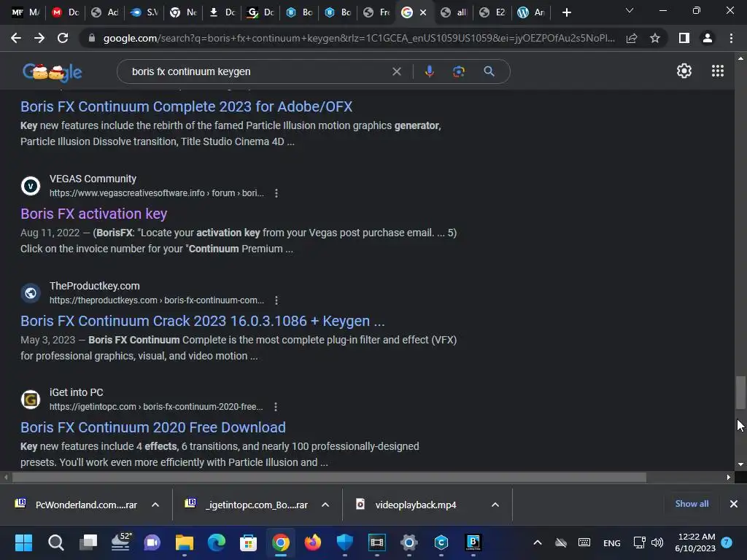This screenshot has height=560, width=747.
Task: Click the vertical scrollbar thumb
Action: point(741,392)
